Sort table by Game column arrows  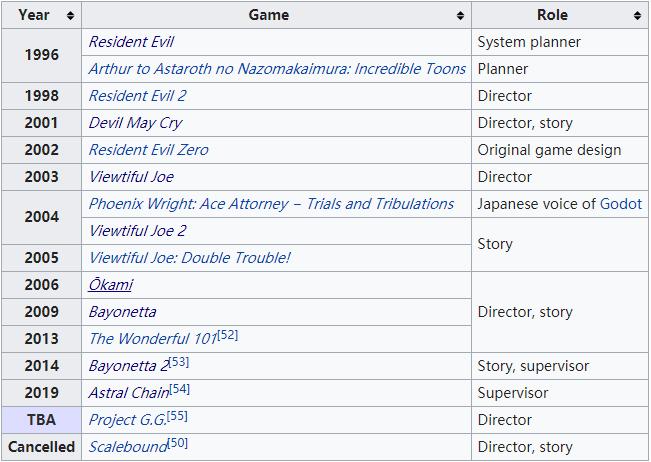460,16
